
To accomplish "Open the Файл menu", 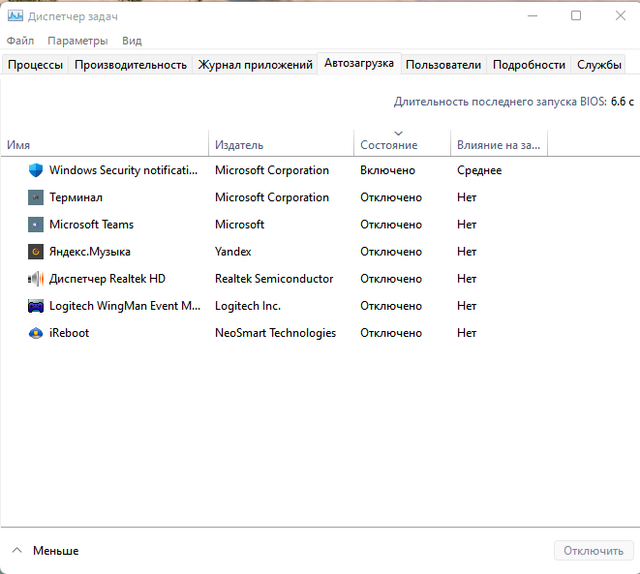I will point(20,40).
